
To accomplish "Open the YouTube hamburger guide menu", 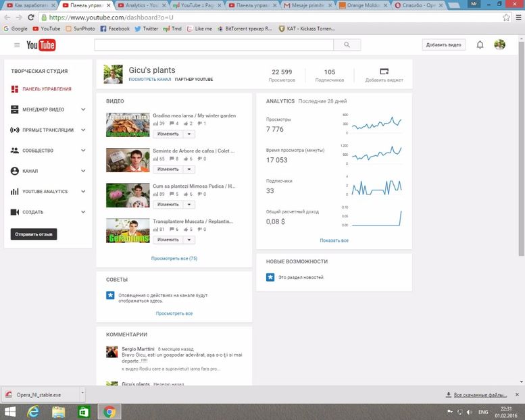I will (x=17, y=45).
